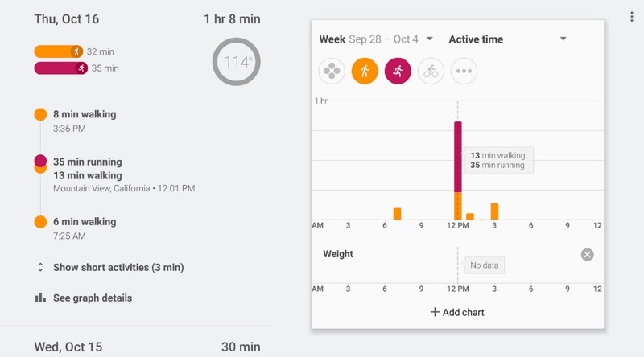Screen dimensions: 644x357
Task: Open the vertical three-dot overflow menu
Action: point(631,17)
